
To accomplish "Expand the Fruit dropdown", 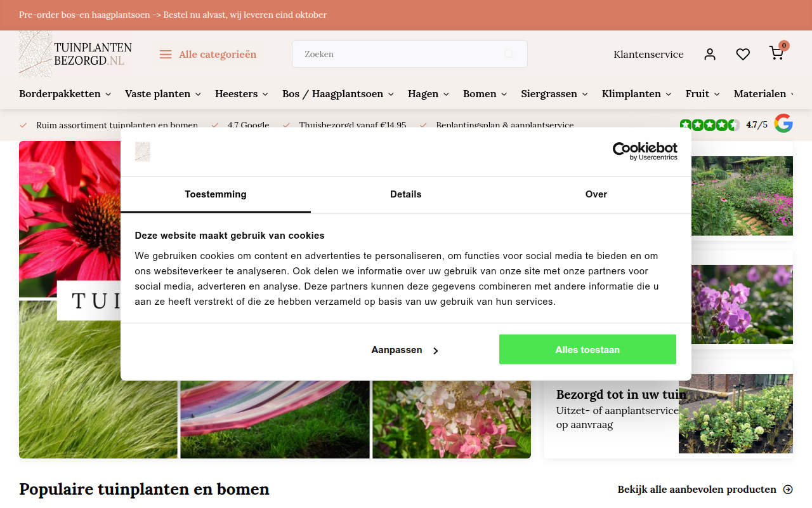I will point(703,94).
